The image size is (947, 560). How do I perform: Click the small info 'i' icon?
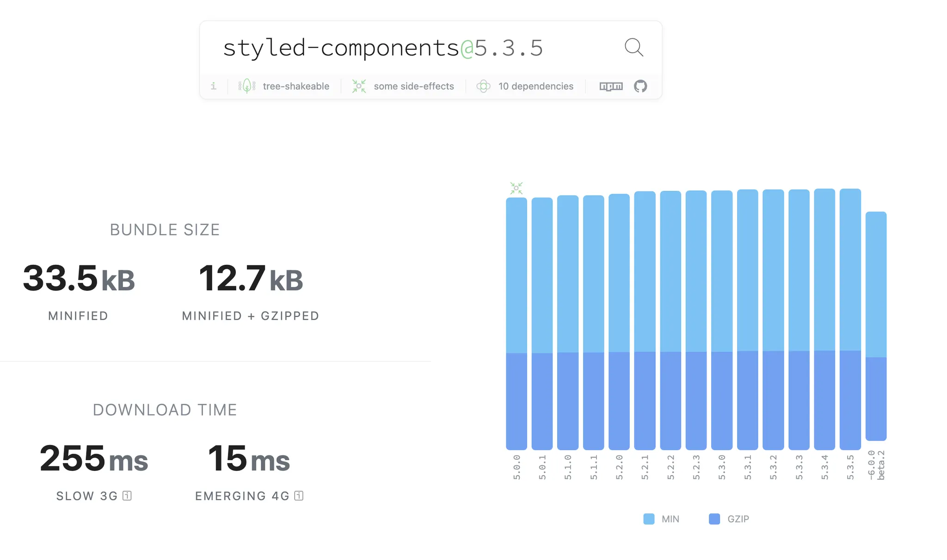(214, 86)
